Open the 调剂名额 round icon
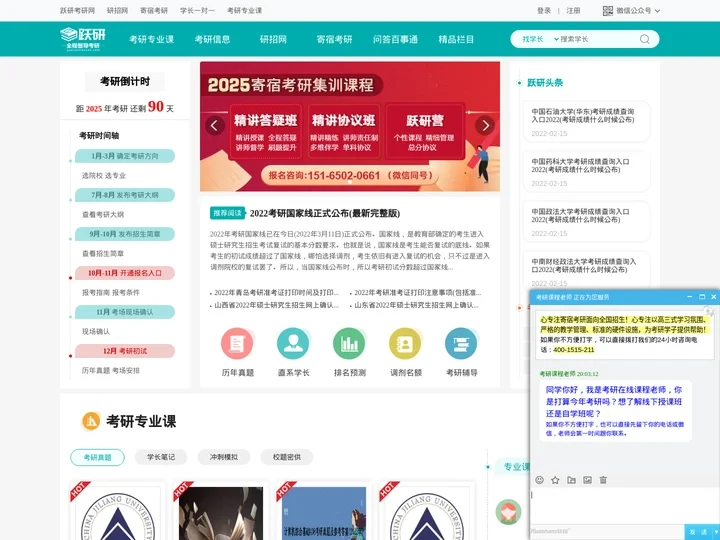720x540 pixels. click(405, 343)
